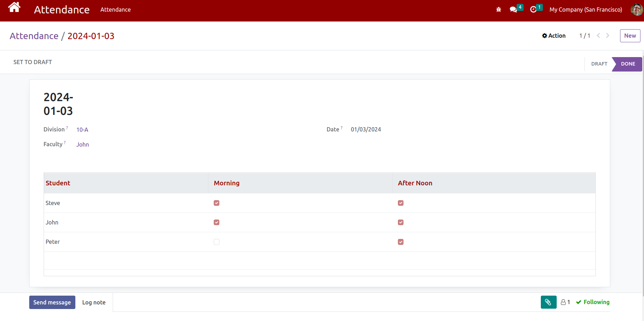
Task: Open the Discuss messages icon
Action: [x=513, y=10]
